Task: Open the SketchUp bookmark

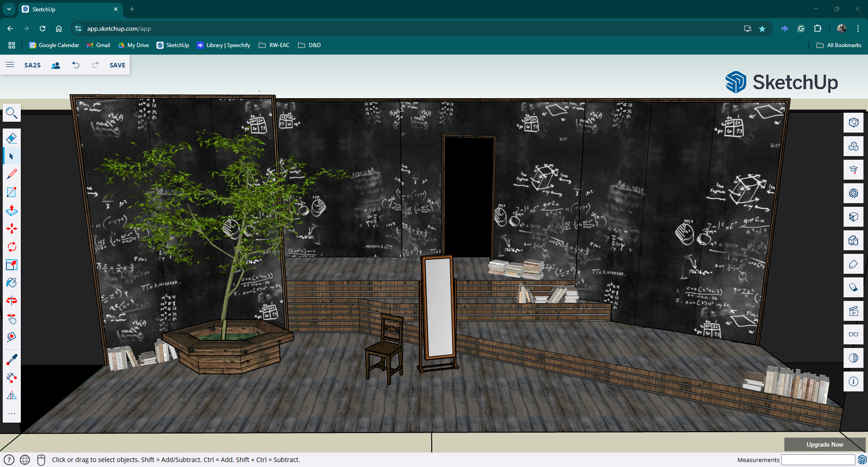Action: [173, 45]
